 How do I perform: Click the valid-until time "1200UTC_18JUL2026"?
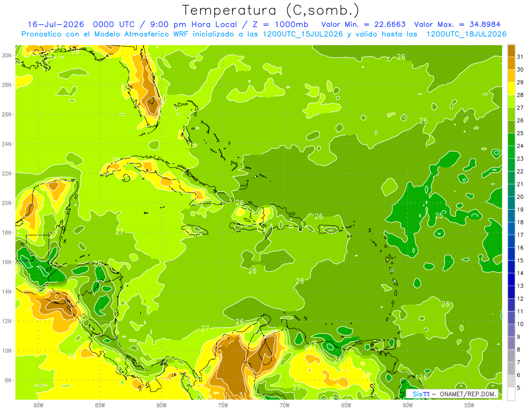(466, 34)
